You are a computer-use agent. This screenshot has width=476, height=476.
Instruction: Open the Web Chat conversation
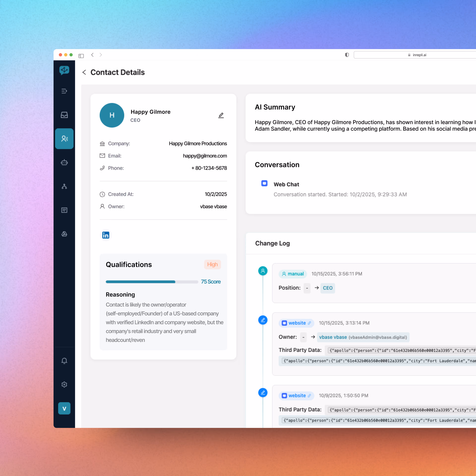286,184
